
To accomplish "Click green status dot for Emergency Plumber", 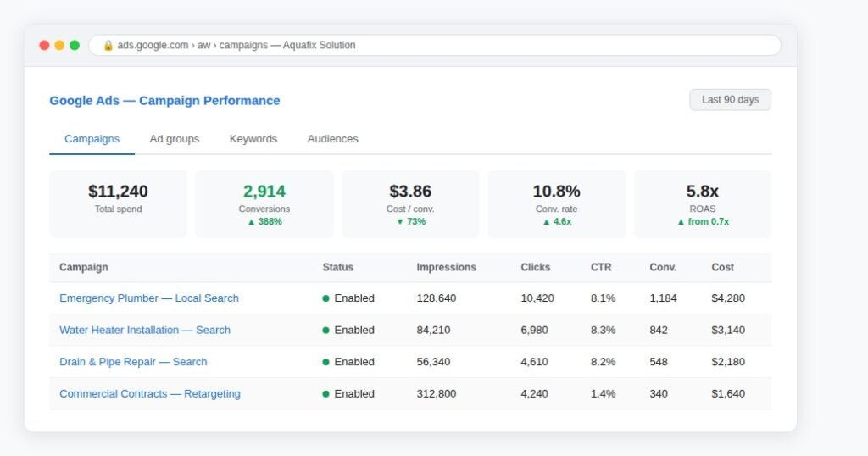I will point(325,298).
